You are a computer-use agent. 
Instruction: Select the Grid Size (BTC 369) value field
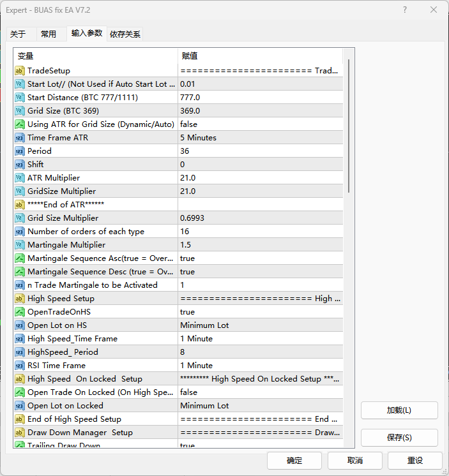pyautogui.click(x=260, y=111)
